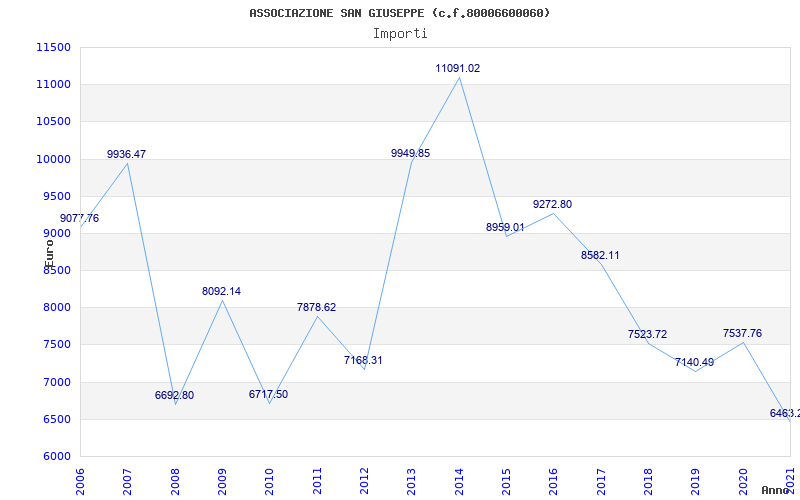
Task: Select the 8092.14 data label
Action: pyautogui.click(x=221, y=291)
